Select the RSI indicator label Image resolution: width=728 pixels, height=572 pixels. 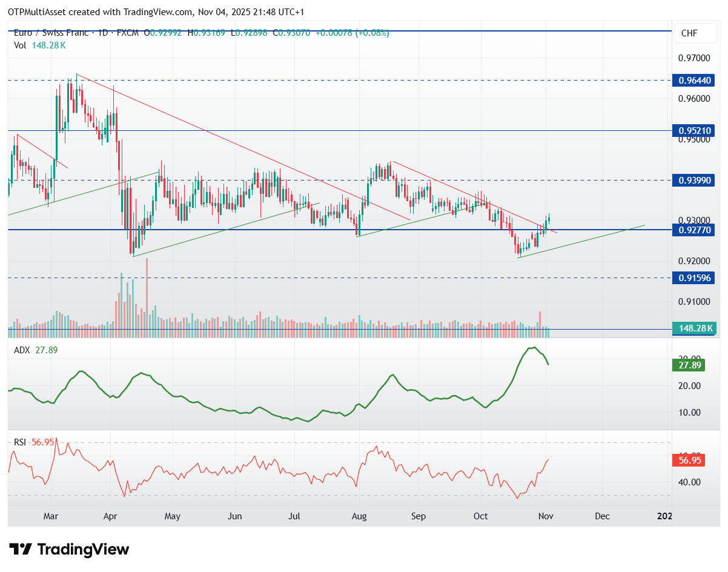point(19,442)
